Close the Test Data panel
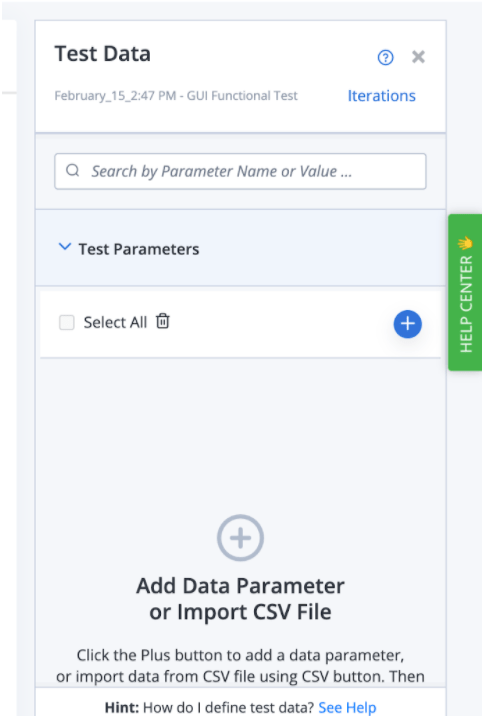The image size is (490, 716). point(418,57)
